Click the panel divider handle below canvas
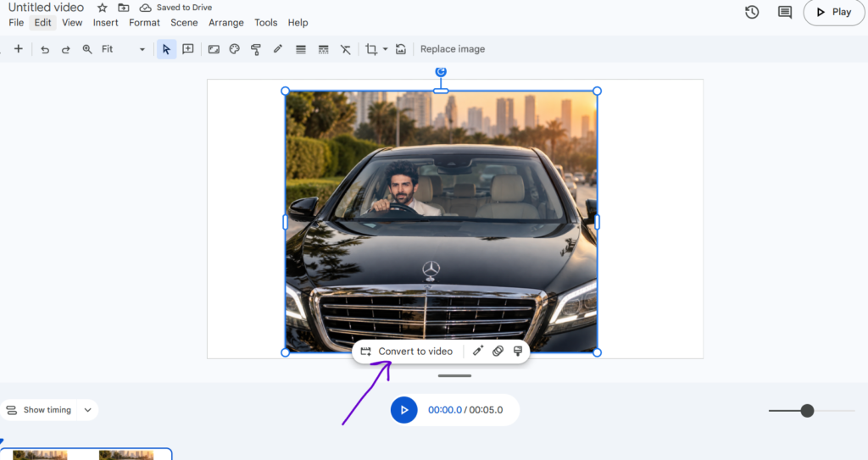Image resolution: width=868 pixels, height=460 pixels. [454, 376]
